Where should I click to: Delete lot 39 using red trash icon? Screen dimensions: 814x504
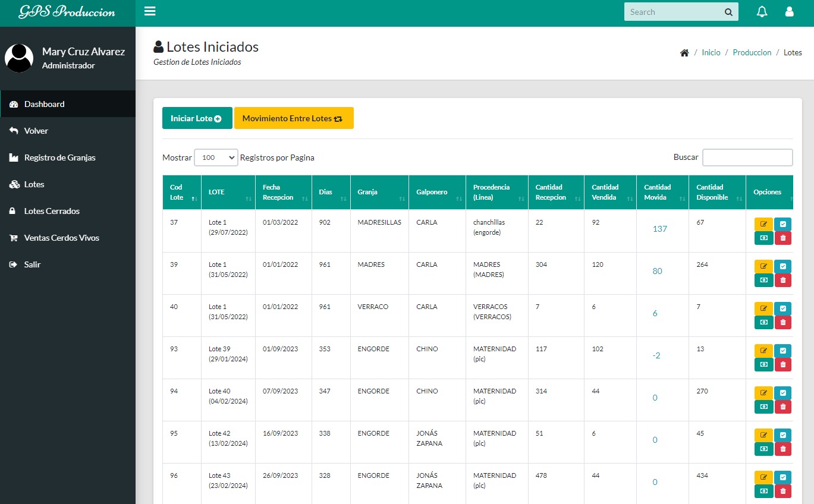click(782, 280)
